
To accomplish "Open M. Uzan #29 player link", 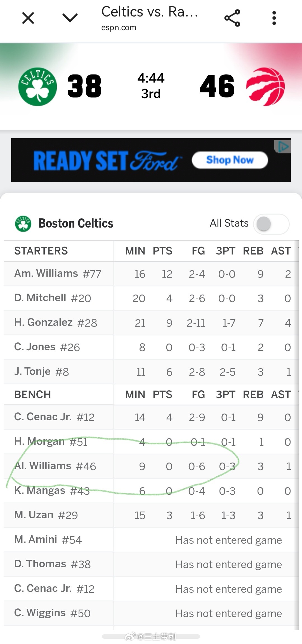I will tap(46, 515).
